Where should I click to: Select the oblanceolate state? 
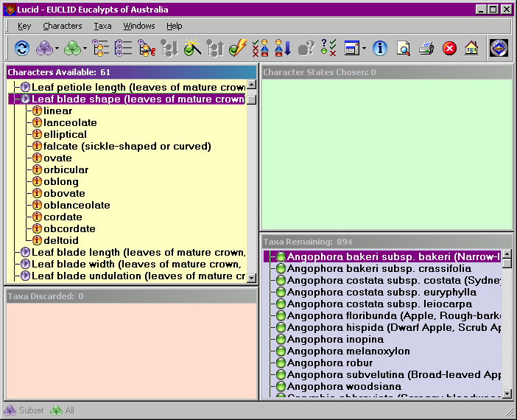pos(77,206)
